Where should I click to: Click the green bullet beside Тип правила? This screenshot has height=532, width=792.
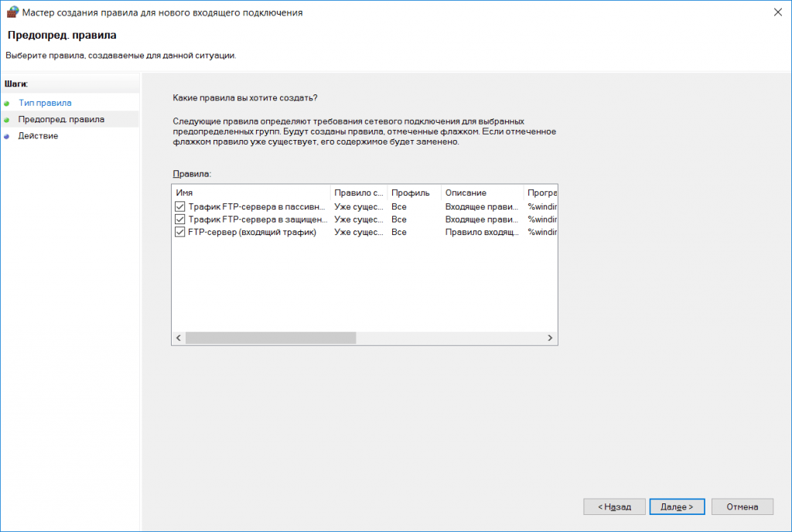tap(6, 104)
